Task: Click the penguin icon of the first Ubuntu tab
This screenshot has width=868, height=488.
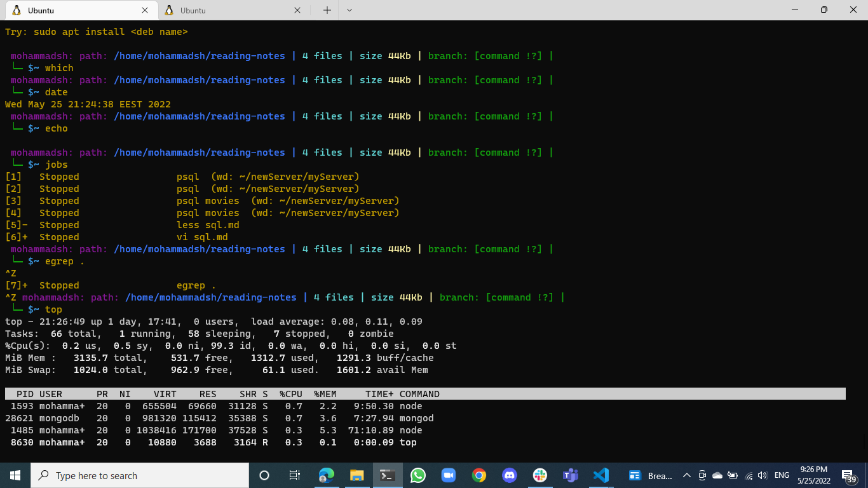Action: [16, 10]
